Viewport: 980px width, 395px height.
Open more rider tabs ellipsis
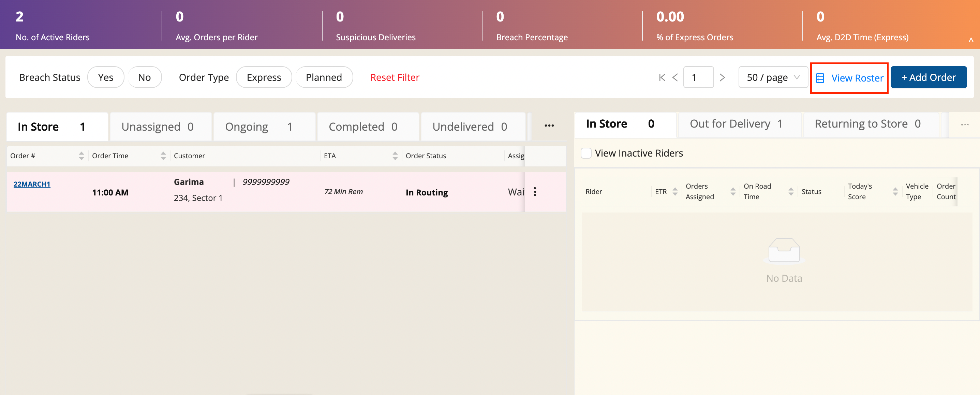(964, 125)
